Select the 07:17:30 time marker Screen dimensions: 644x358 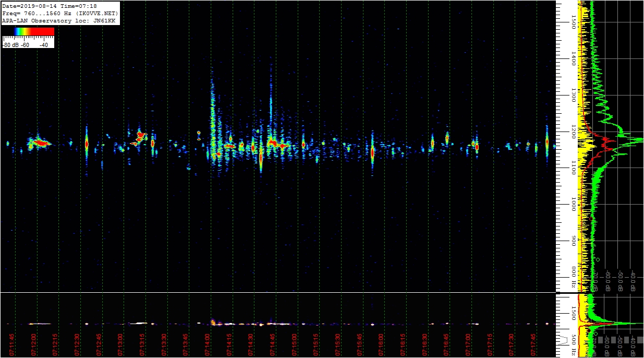[x=512, y=344]
